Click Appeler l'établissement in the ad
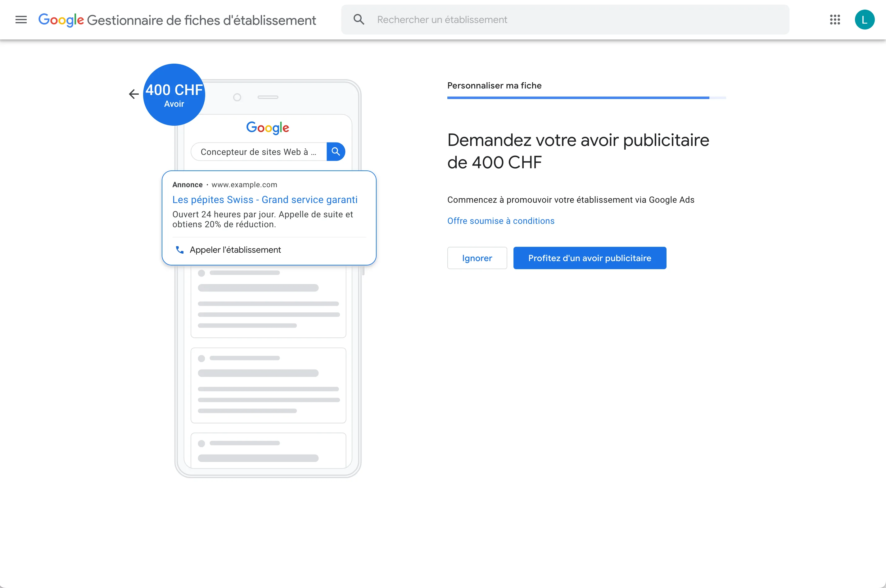The image size is (886, 588). pyautogui.click(x=235, y=250)
